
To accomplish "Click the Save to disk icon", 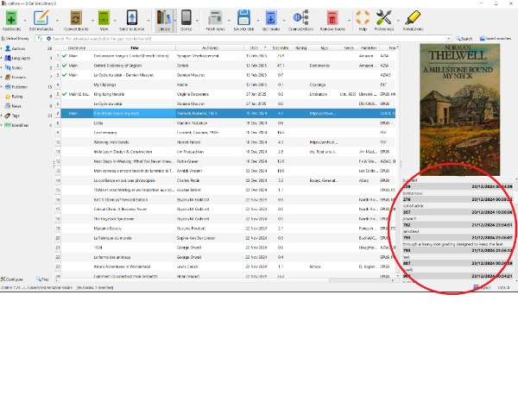I will (x=243, y=19).
